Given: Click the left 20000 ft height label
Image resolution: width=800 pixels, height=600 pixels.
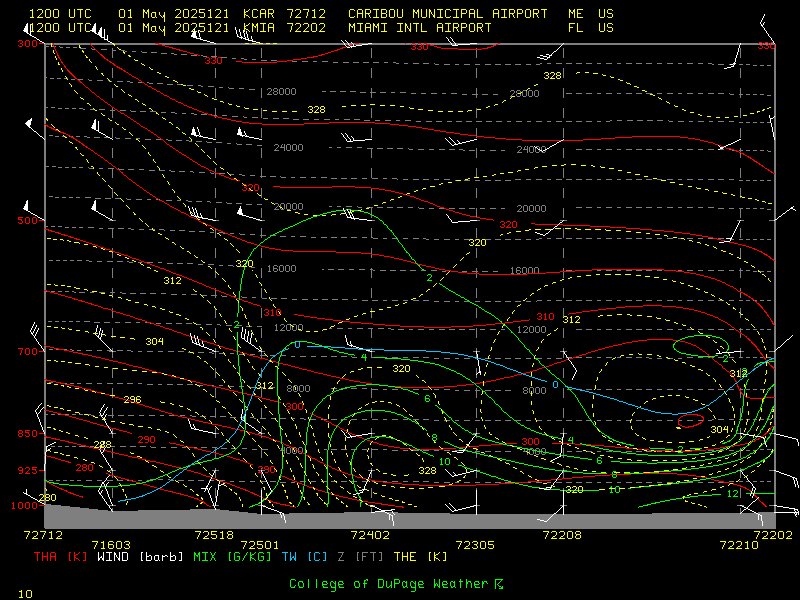Looking at the screenshot, I should pyautogui.click(x=288, y=207).
